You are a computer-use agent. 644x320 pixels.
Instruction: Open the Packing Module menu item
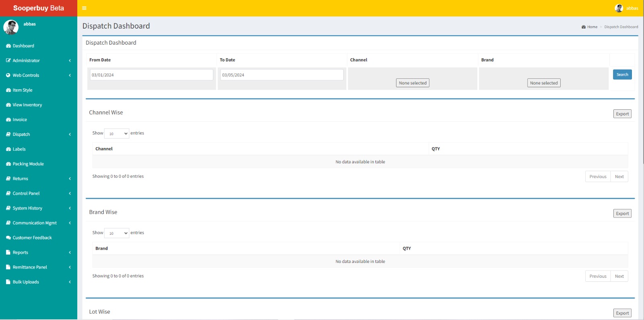click(28, 164)
